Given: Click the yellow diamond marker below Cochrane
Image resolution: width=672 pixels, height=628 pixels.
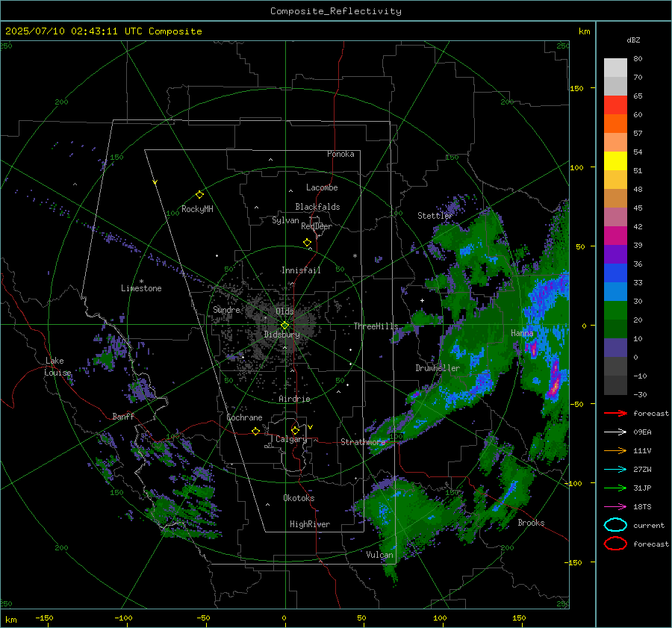Looking at the screenshot, I should (255, 432).
